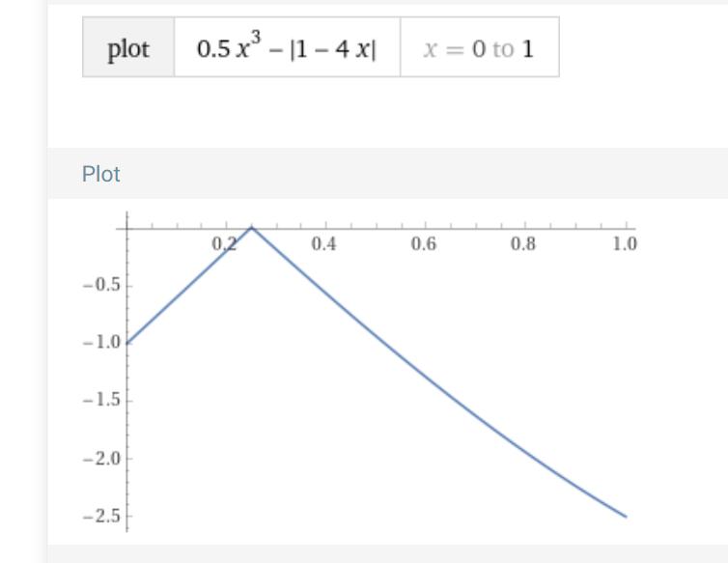Click the curve's right endpoint at x = 1.0

tap(626, 517)
